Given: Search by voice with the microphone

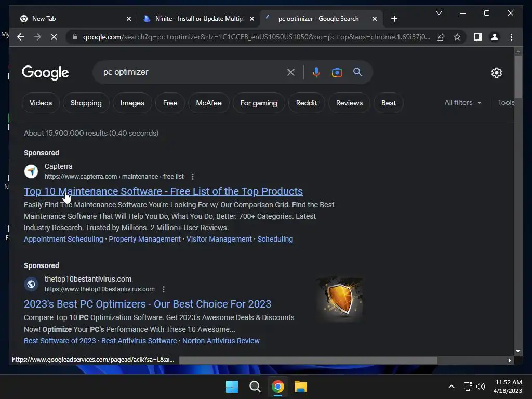Looking at the screenshot, I should pyautogui.click(x=316, y=72).
